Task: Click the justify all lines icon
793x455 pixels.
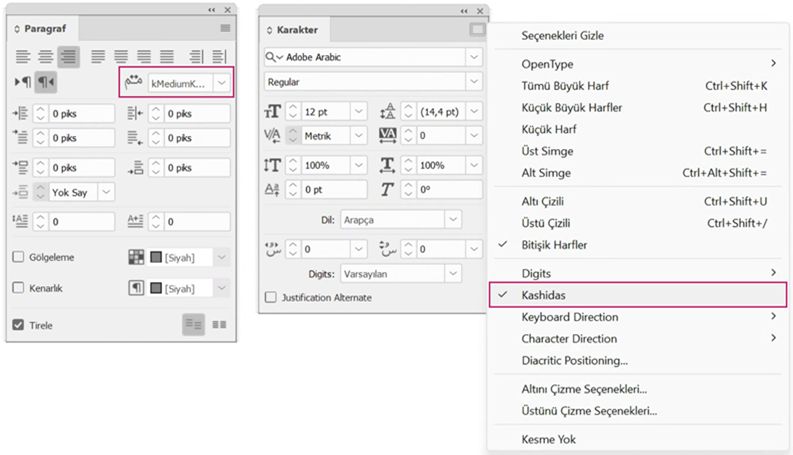Action: (166, 56)
